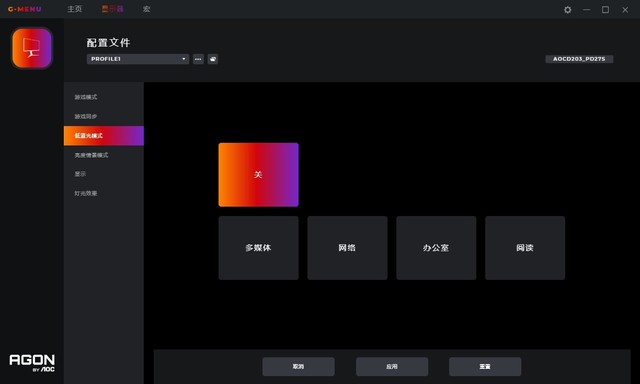
Task: Open 亮度情景模式 in sidebar
Action: coord(104,155)
